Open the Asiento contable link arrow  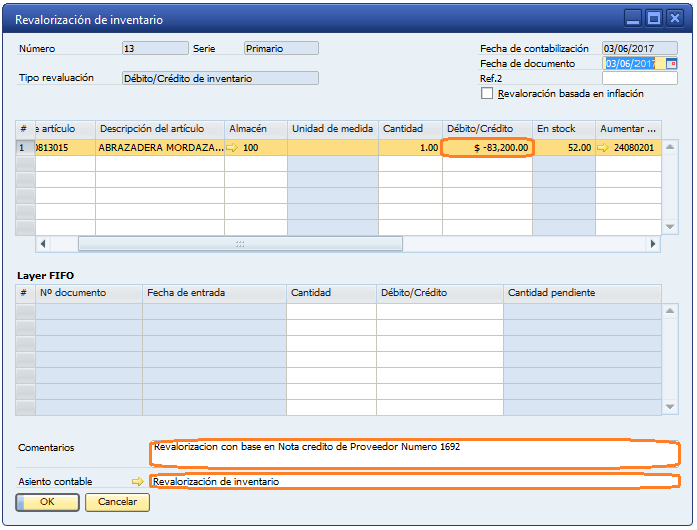(137, 481)
